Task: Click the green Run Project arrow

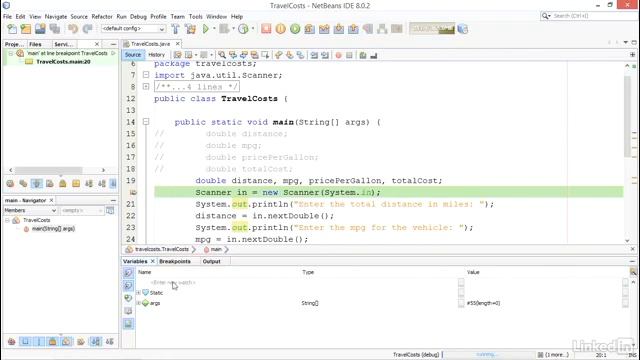Action: [x=206, y=29]
